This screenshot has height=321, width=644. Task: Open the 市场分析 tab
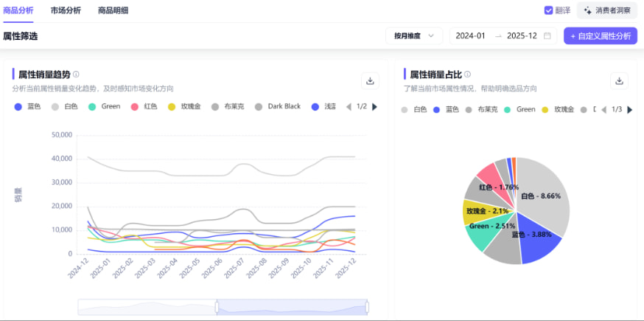click(66, 10)
